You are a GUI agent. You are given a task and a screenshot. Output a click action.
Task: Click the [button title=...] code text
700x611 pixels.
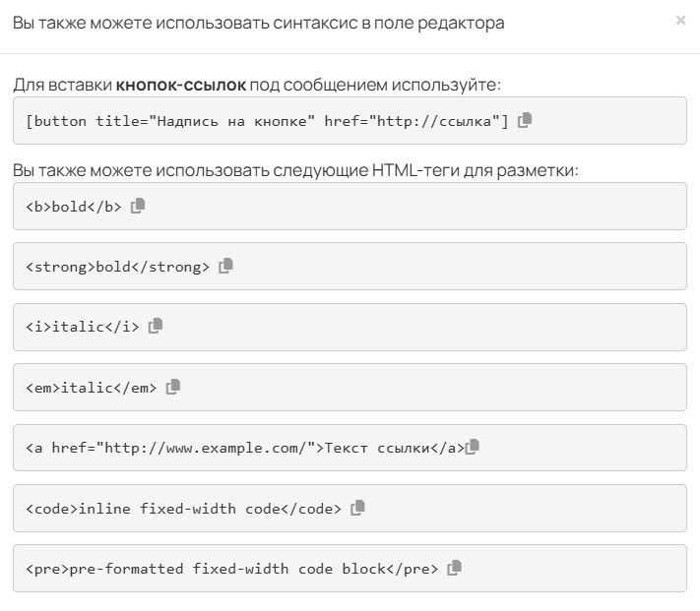(267, 121)
